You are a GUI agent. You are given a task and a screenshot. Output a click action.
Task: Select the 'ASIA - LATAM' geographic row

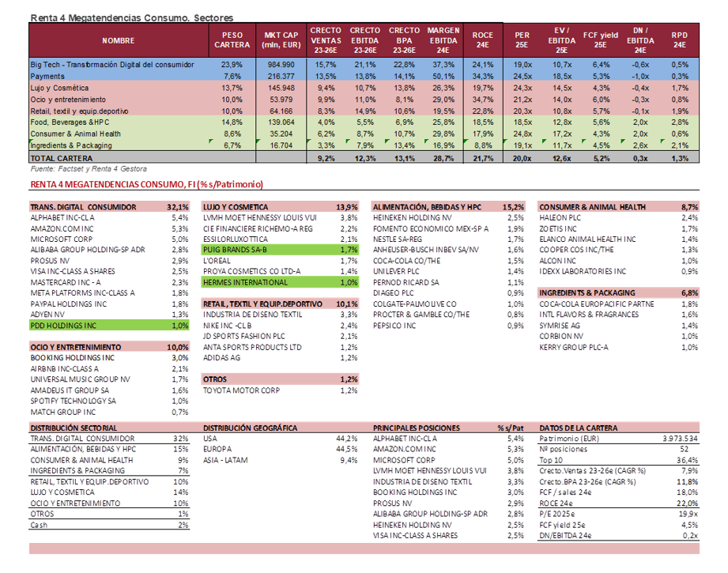(x=225, y=461)
